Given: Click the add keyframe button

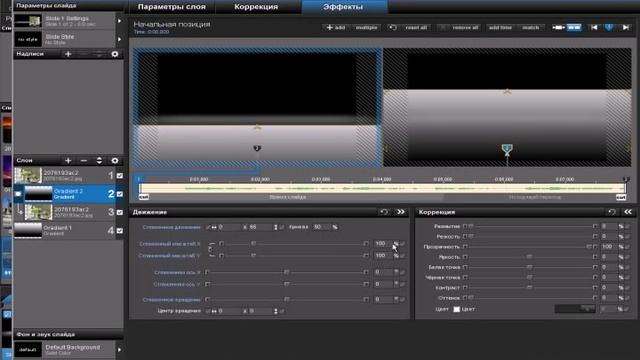Looking at the screenshot, I should coord(336,27).
